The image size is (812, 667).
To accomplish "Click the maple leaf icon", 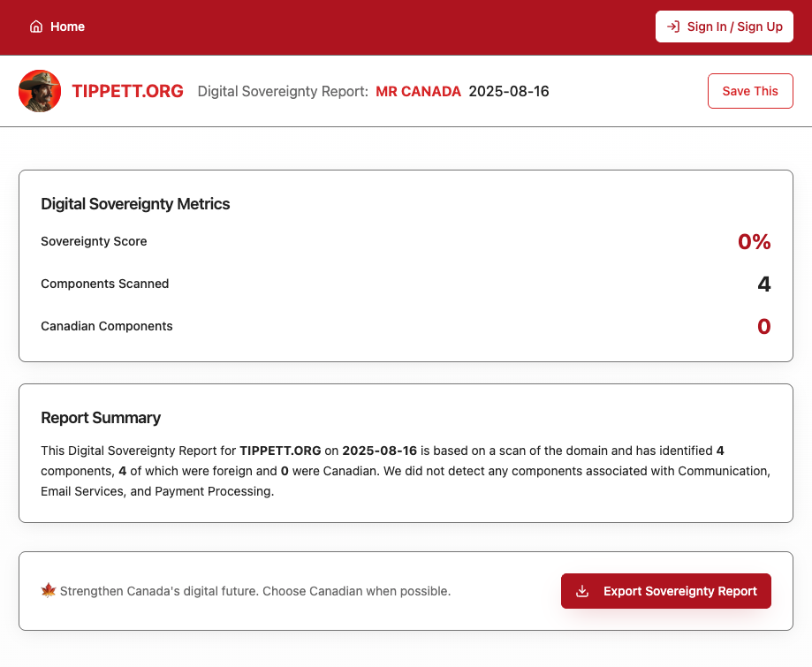I will 49,590.
